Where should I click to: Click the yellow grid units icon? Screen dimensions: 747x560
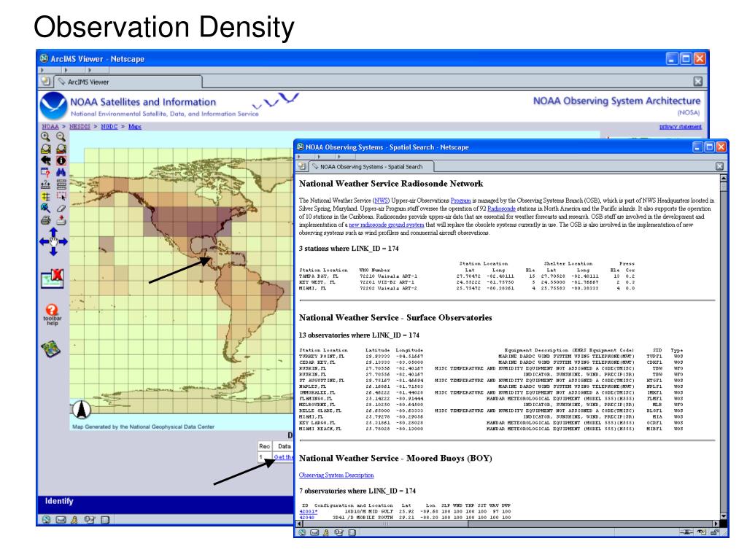[46, 196]
